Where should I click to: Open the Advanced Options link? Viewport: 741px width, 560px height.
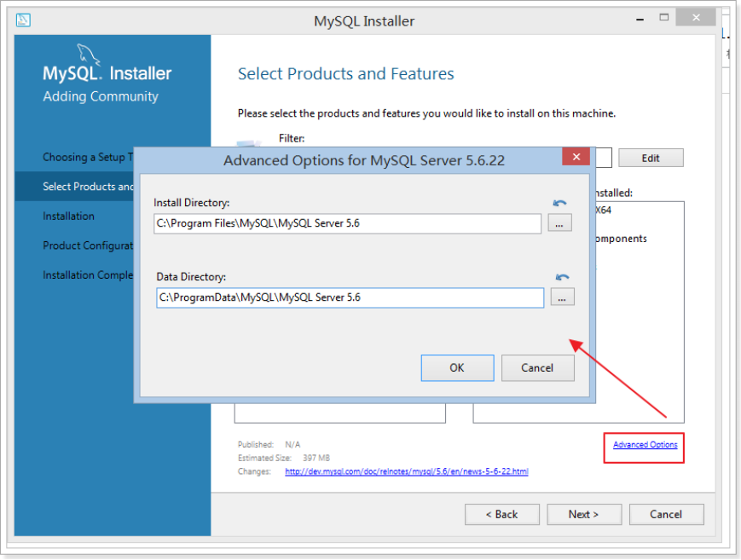pos(645,445)
